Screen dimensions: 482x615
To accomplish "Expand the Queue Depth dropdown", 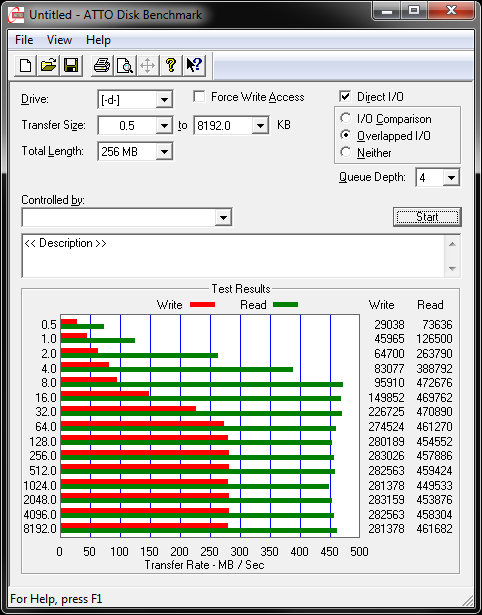I will tap(438, 178).
